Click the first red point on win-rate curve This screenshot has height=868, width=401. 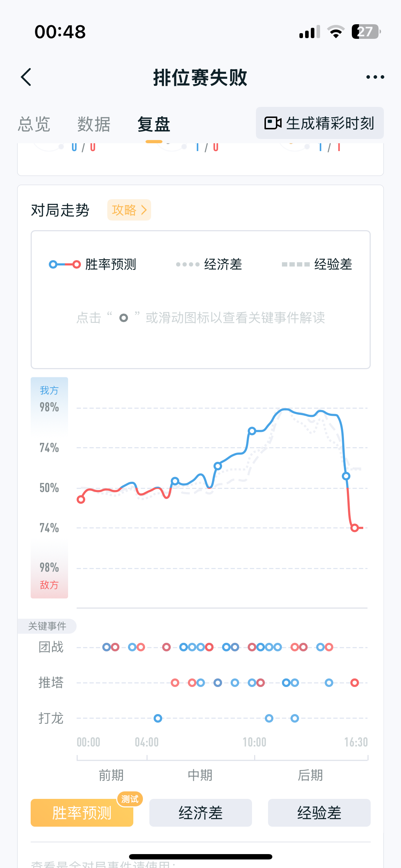81,500
